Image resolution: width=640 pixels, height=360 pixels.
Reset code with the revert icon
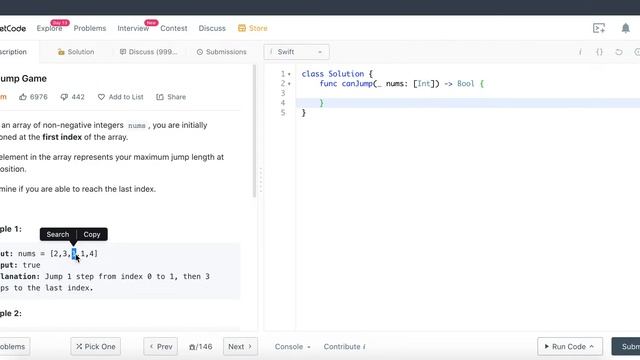[619, 52]
